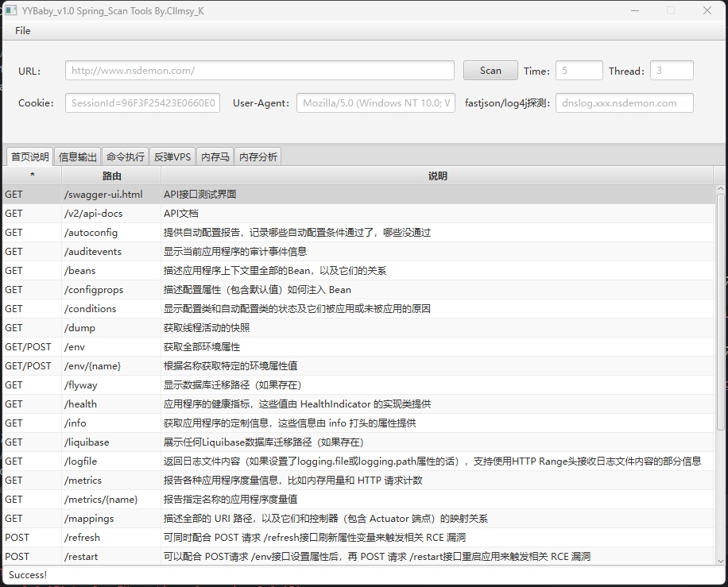The height and width of the screenshot is (587, 728).
Task: Click the 说明 column header
Action: coord(437,176)
